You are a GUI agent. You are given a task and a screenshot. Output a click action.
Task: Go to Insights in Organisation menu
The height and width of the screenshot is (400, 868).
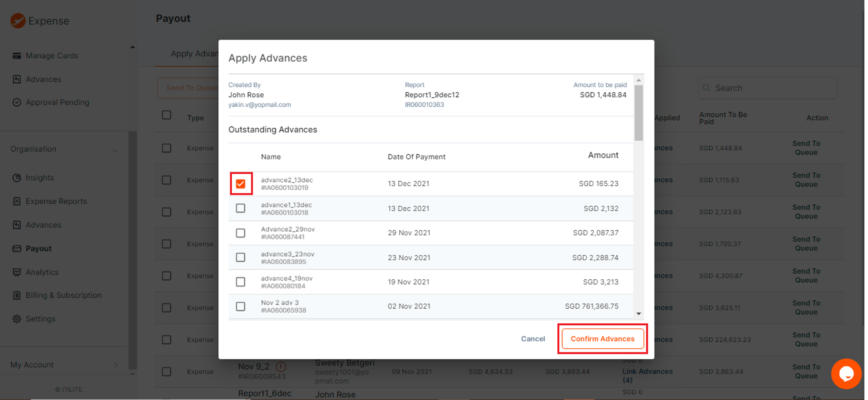click(39, 178)
